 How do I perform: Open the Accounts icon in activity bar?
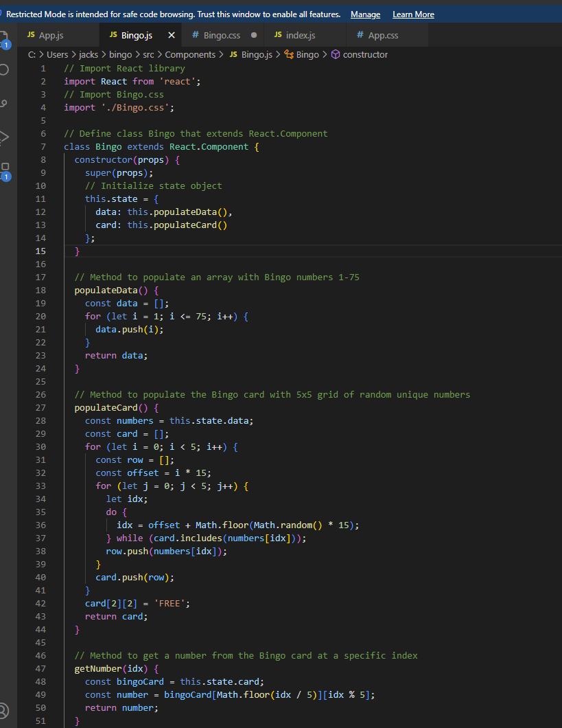tap(3, 711)
